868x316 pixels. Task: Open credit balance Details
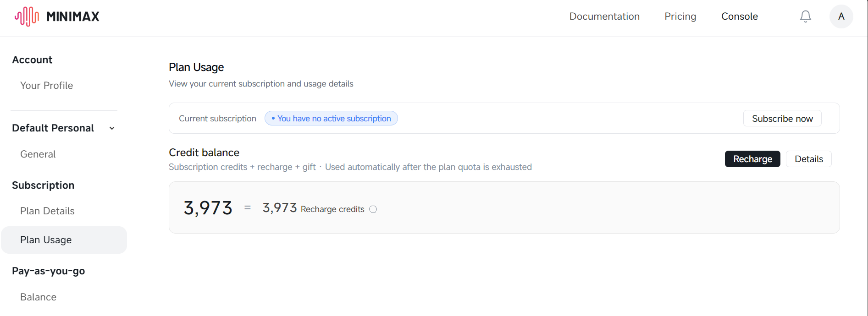809,159
